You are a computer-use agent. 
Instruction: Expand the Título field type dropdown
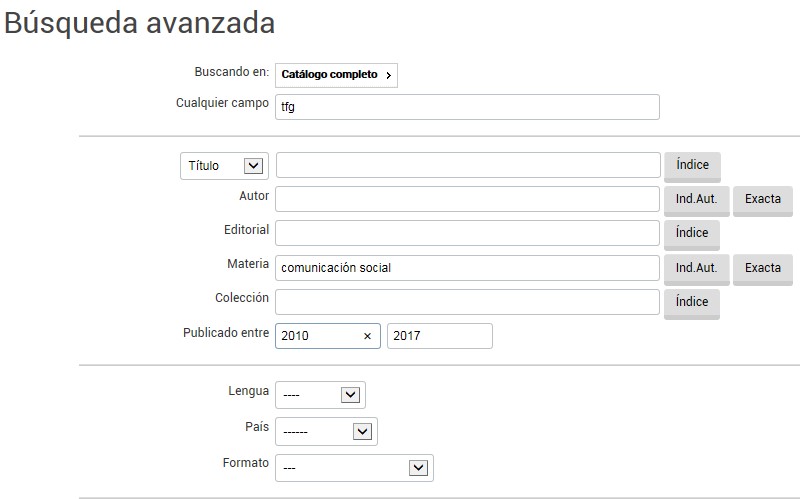pyautogui.click(x=224, y=166)
